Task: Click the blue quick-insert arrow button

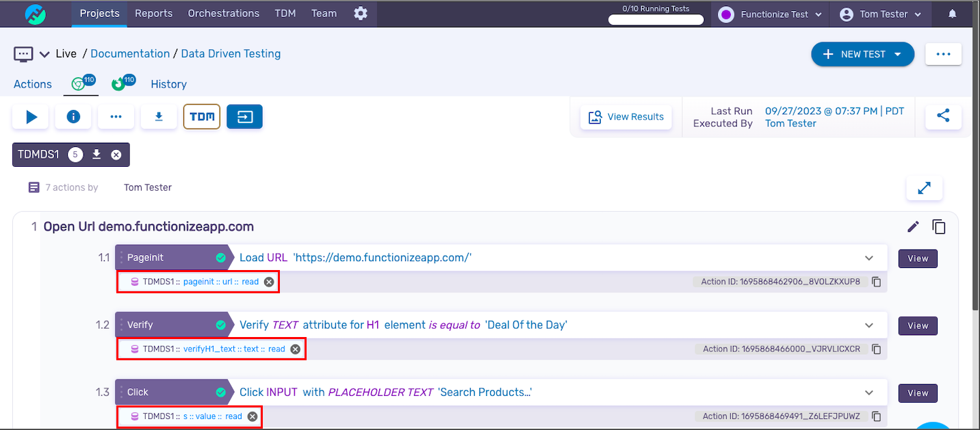Action: 244,117
